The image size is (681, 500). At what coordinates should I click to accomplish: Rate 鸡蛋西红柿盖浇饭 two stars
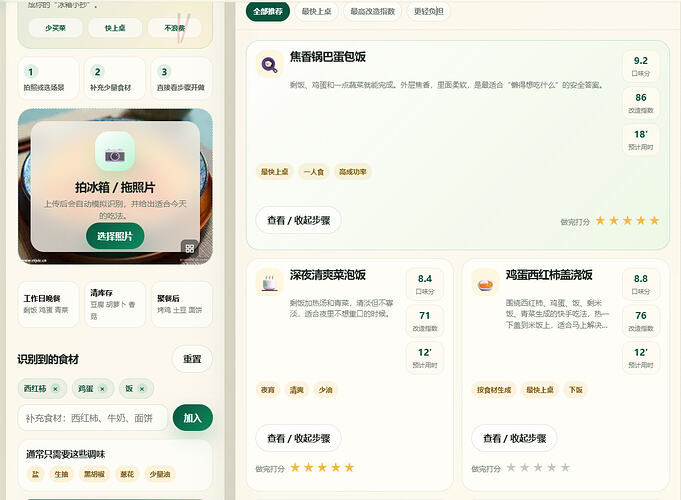tap(525, 467)
